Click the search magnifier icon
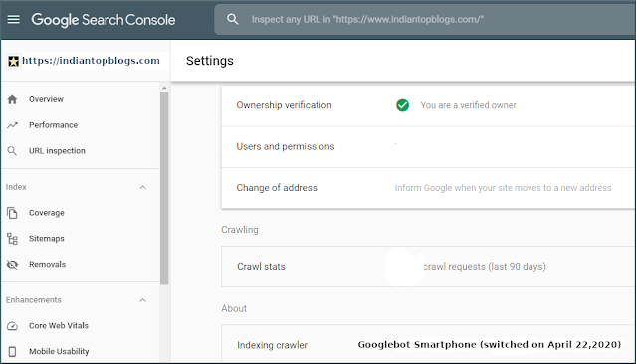This screenshot has height=364, width=636. pyautogui.click(x=233, y=19)
